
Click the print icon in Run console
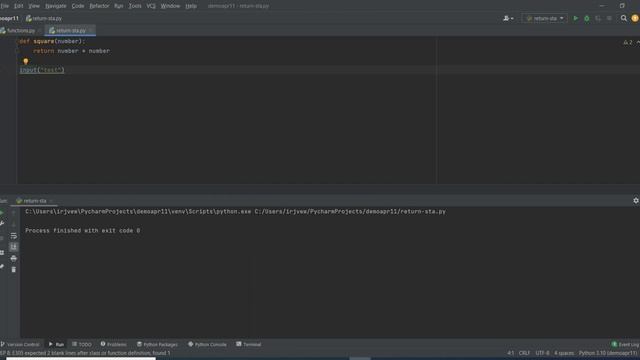click(x=13, y=258)
